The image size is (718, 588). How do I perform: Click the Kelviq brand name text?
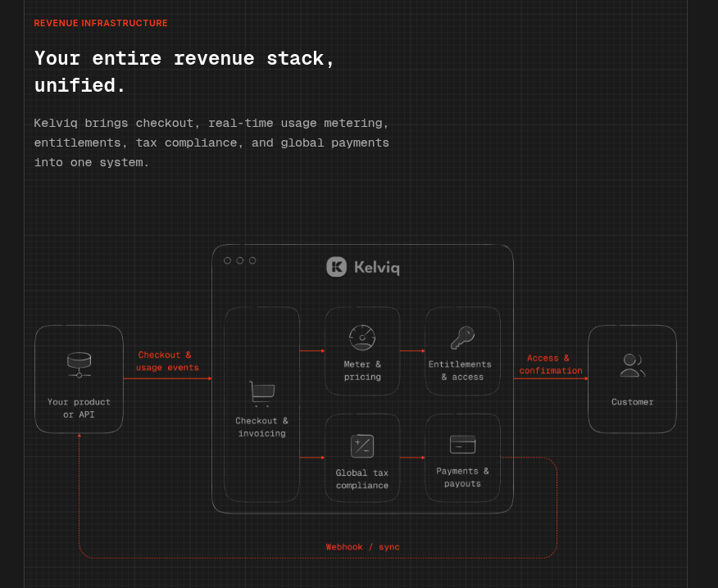pyautogui.click(x=377, y=268)
